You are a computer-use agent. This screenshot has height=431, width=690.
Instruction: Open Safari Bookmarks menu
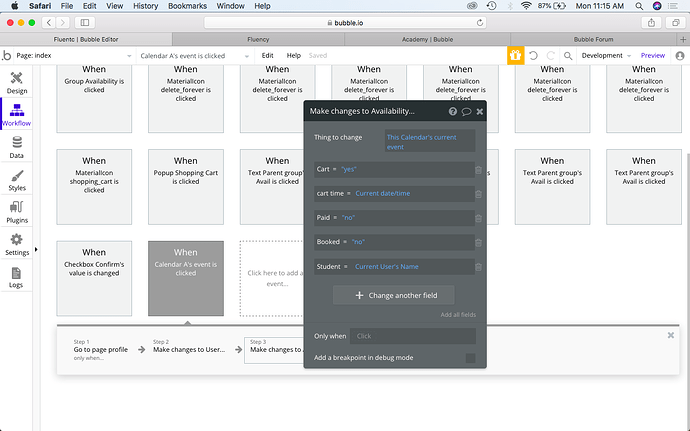click(187, 6)
